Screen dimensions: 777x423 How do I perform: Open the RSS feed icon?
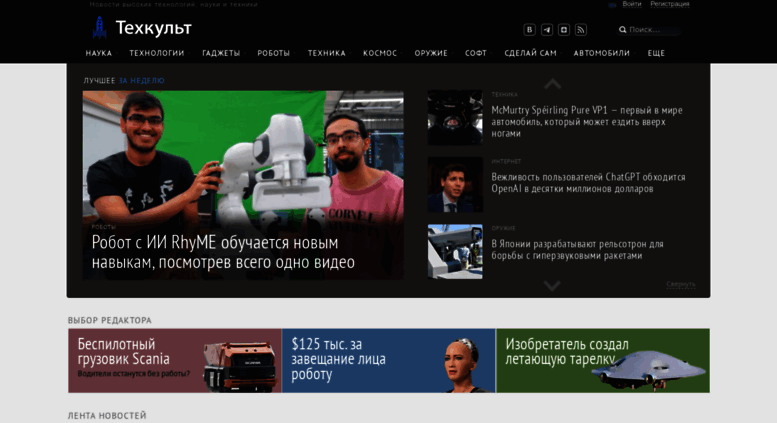(581, 30)
